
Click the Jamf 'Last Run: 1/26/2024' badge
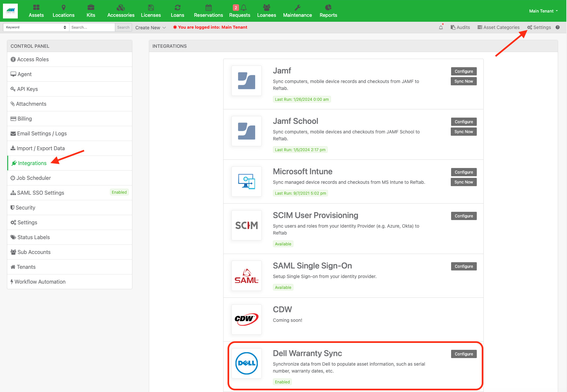(302, 99)
